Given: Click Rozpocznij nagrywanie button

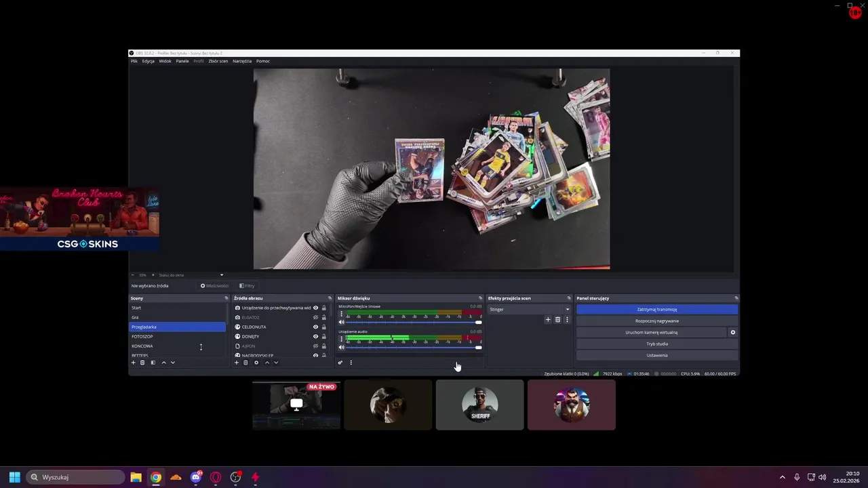Looking at the screenshot, I should click(x=657, y=321).
